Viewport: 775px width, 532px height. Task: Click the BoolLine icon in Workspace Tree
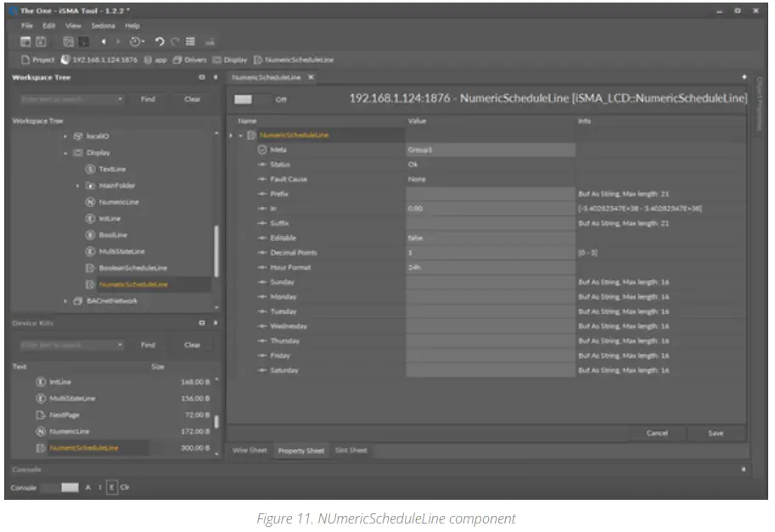[89, 235]
